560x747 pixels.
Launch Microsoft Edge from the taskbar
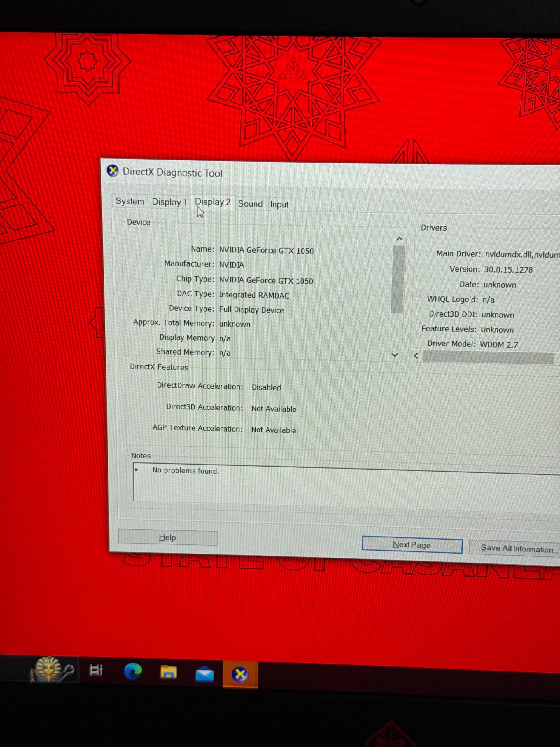click(133, 671)
